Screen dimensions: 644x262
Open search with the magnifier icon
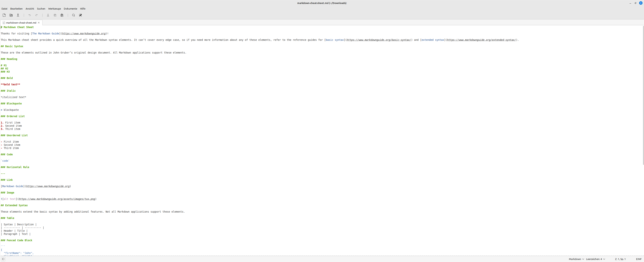coord(73,15)
